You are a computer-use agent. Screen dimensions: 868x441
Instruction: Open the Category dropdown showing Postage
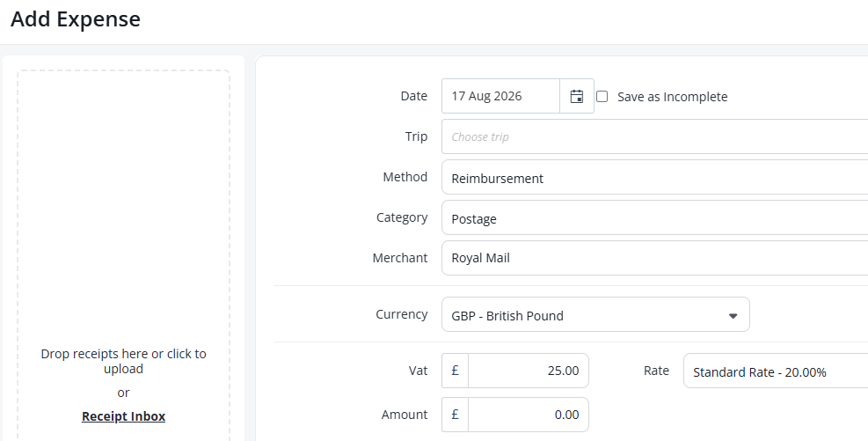pos(654,217)
